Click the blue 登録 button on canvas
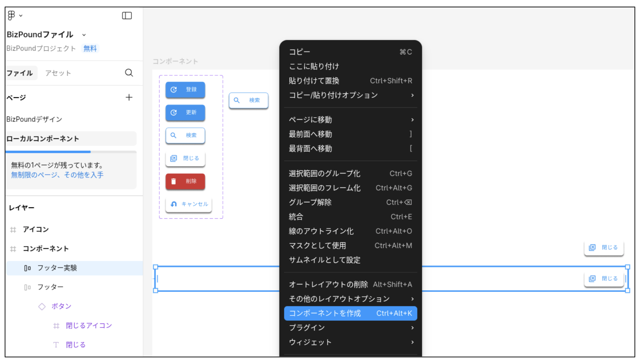 pos(185,89)
